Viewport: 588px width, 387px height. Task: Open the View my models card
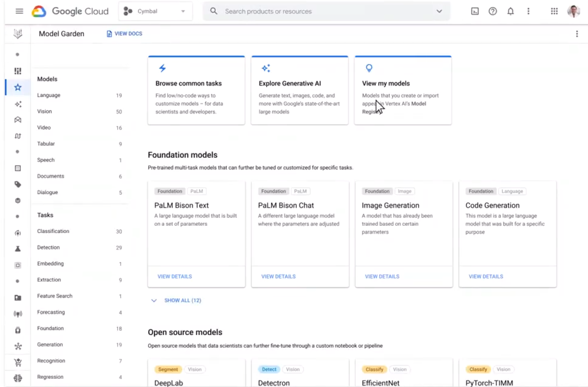coord(403,90)
